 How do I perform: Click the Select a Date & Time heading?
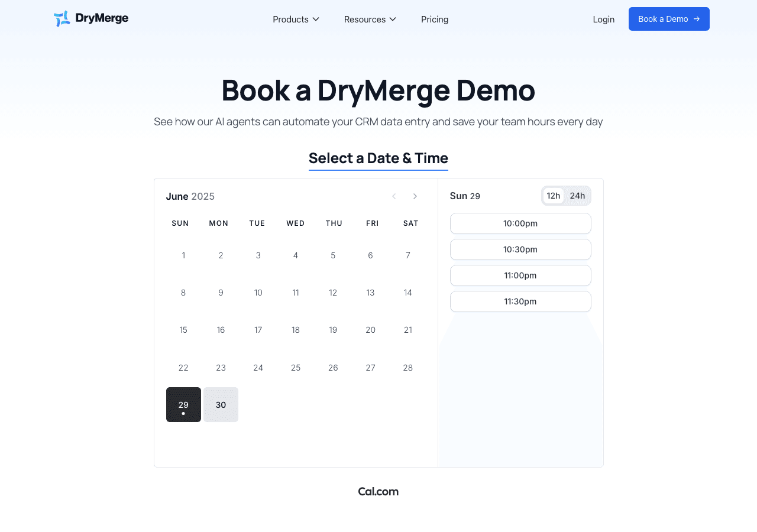click(378, 158)
